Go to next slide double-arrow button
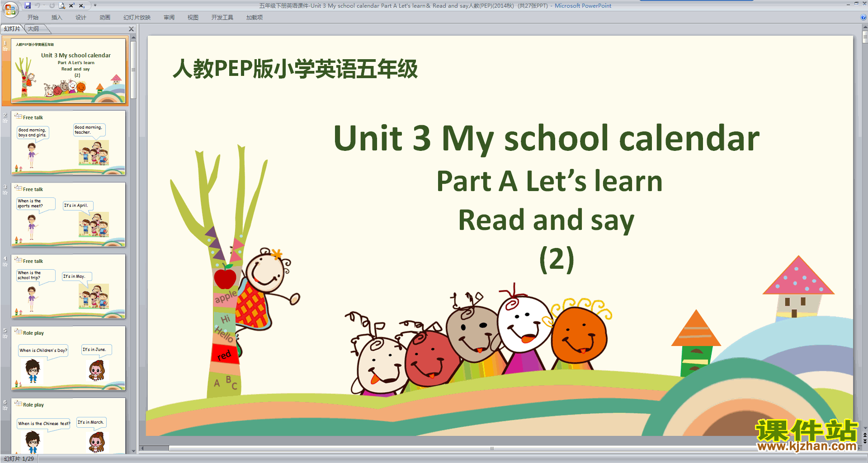Screen dimensions: 868x463 coord(864,442)
